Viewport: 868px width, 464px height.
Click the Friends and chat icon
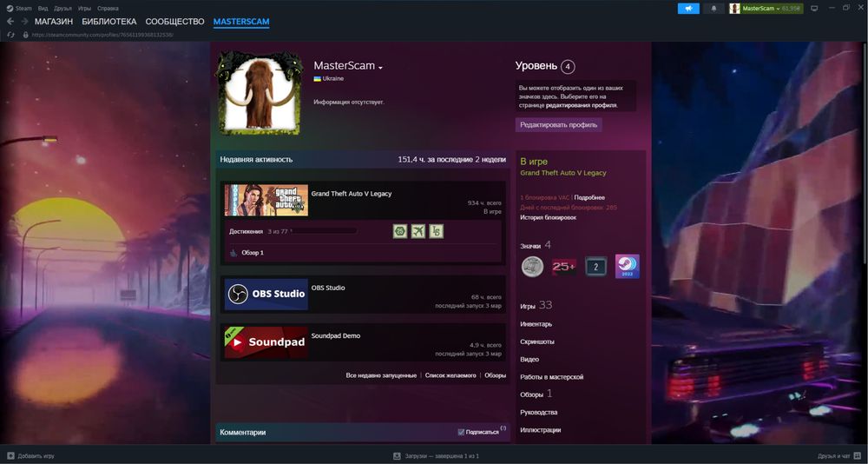pyautogui.click(x=856, y=455)
